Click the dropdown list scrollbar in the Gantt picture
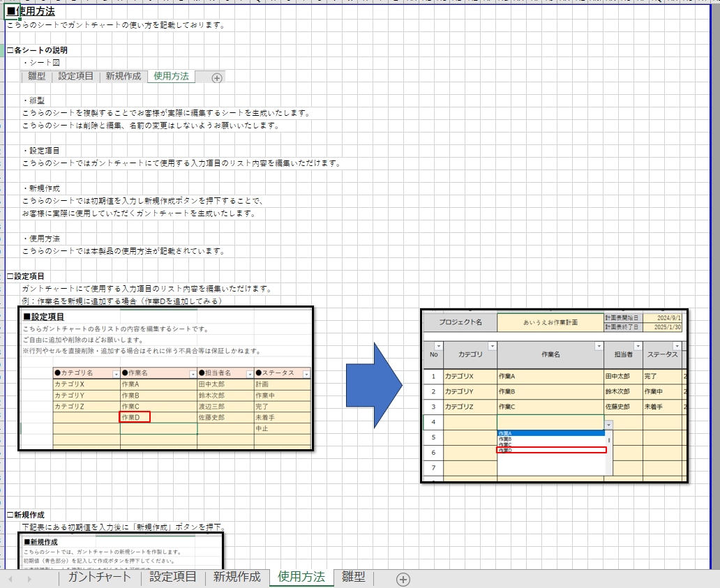Image resolution: width=720 pixels, height=588 pixels. (609, 453)
